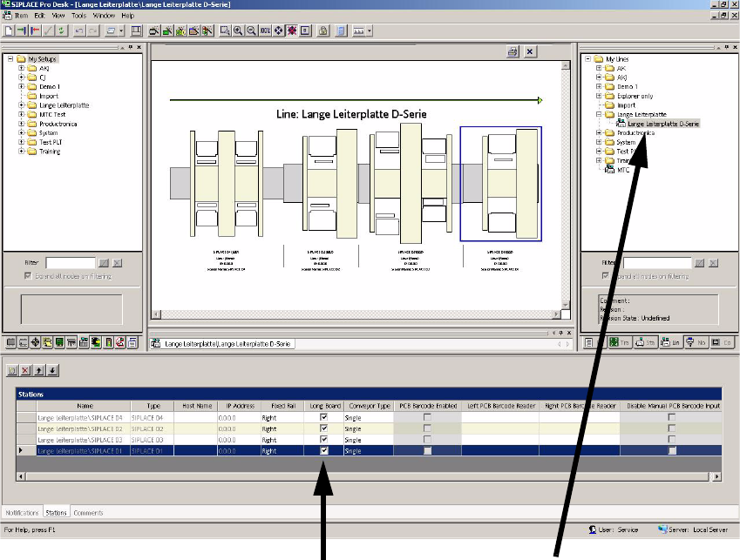Click the red X delete station icon
The height and width of the screenshot is (560, 740).
click(25, 371)
